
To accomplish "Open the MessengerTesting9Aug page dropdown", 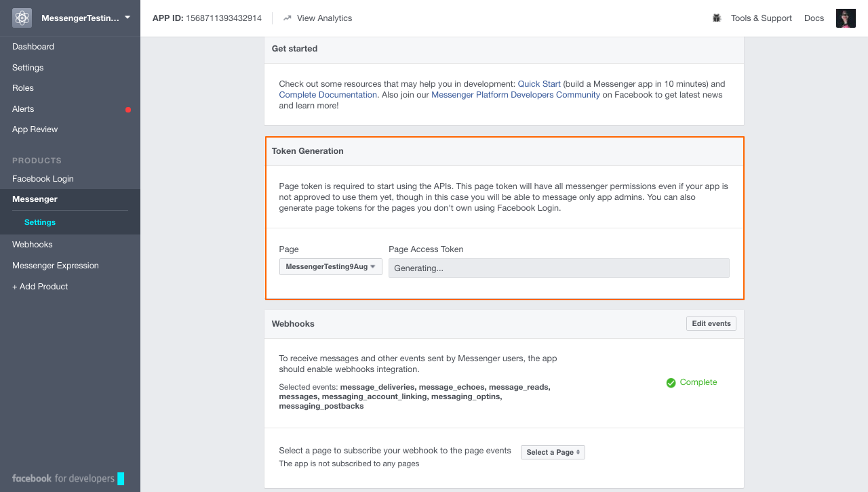I will click(331, 267).
